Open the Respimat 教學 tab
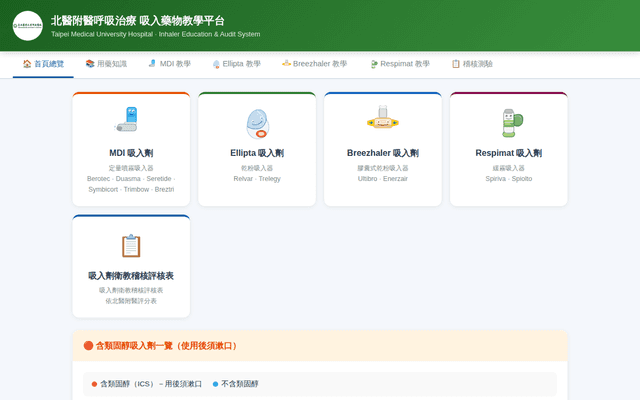640x400 pixels. tap(400, 64)
